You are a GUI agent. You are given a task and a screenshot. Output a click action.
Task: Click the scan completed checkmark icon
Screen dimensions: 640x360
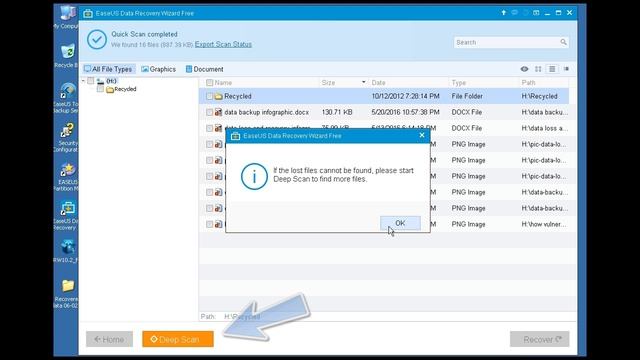pos(97,40)
